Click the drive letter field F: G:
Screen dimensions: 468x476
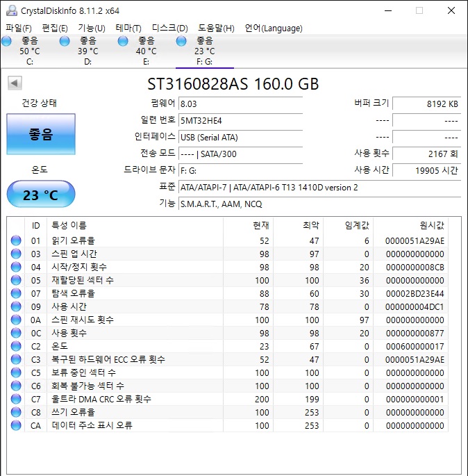point(240,171)
